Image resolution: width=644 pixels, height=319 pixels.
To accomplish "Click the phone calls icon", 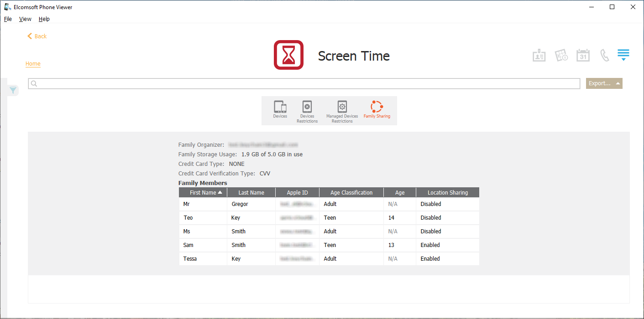I will coord(604,56).
